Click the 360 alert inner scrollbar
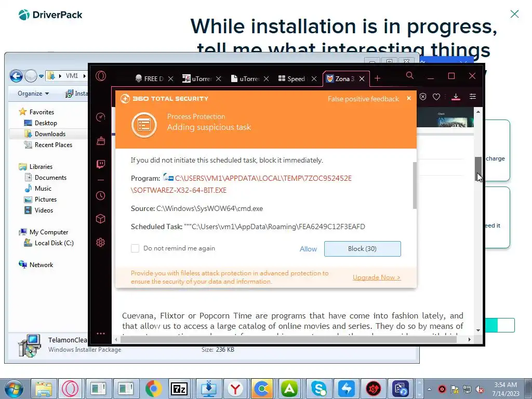 pos(415,185)
